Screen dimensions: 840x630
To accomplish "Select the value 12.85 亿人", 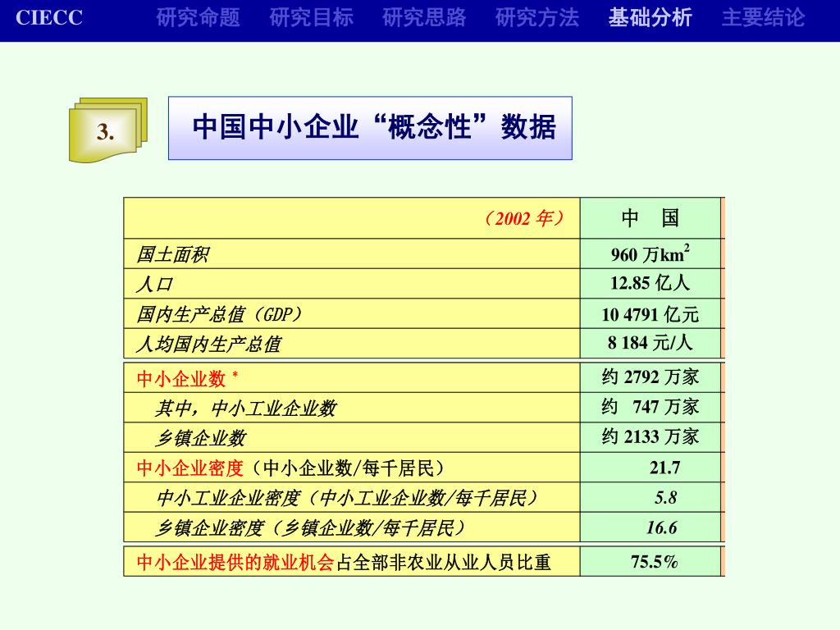I will [650, 283].
